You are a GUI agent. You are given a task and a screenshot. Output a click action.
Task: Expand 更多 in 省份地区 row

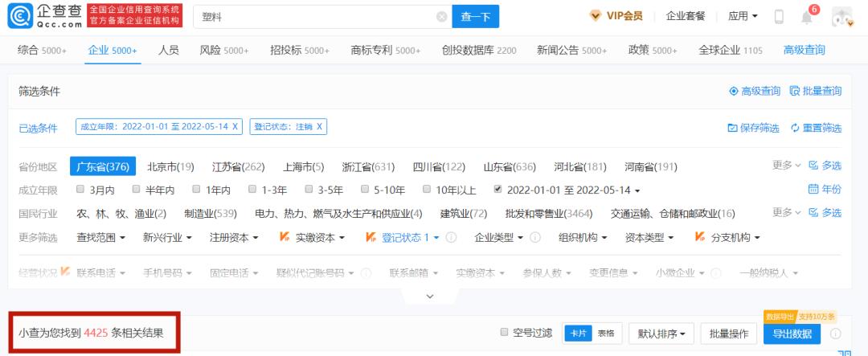787,166
